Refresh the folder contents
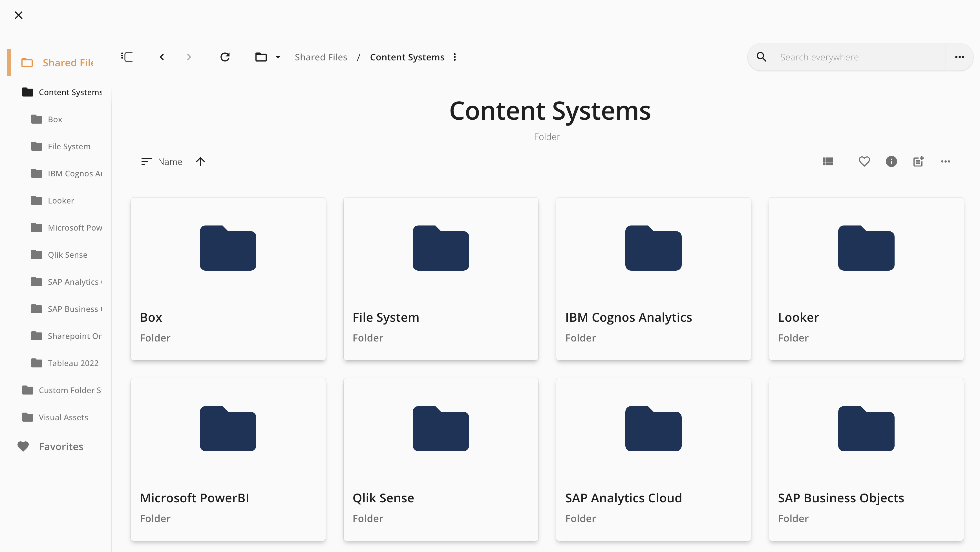The height and width of the screenshot is (552, 980). click(x=225, y=57)
